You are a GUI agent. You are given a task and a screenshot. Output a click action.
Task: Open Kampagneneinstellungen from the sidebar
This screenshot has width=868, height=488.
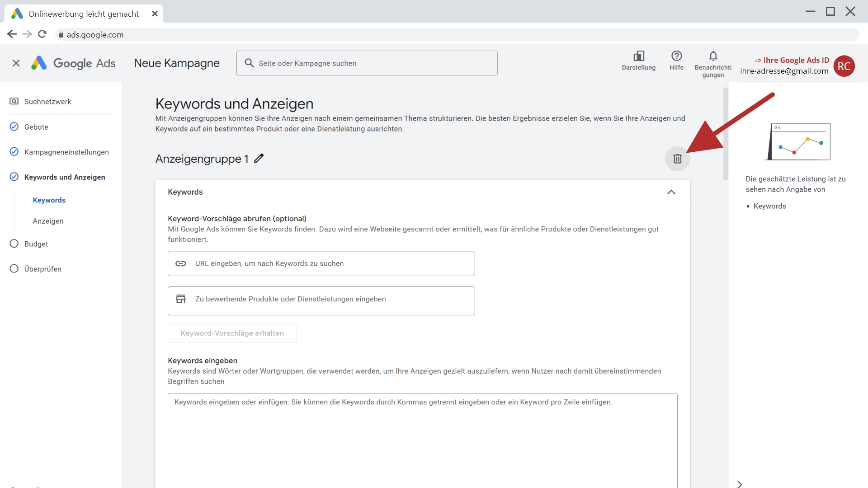[66, 152]
